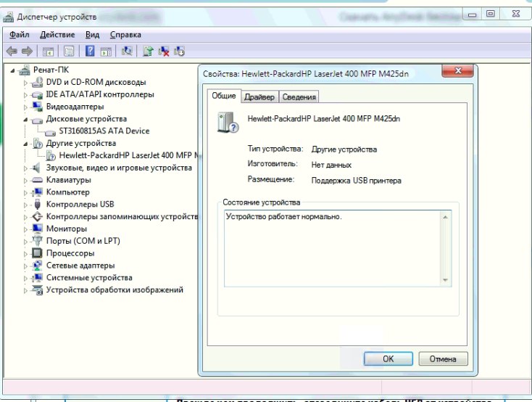Click the Устройства обработки изображений icon
This screenshot has height=402, width=532.
pyautogui.click(x=37, y=290)
